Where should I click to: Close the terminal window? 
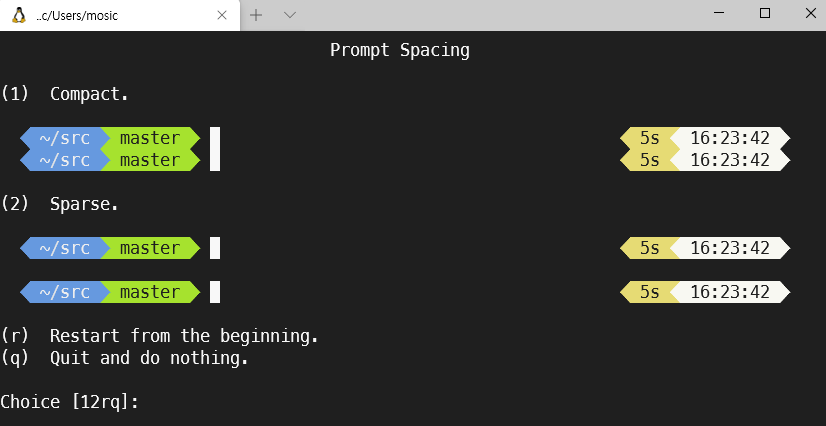pos(811,14)
